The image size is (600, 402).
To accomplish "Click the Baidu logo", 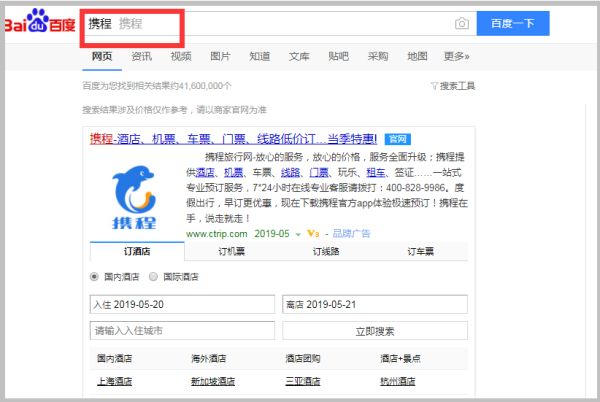I will tap(41, 22).
